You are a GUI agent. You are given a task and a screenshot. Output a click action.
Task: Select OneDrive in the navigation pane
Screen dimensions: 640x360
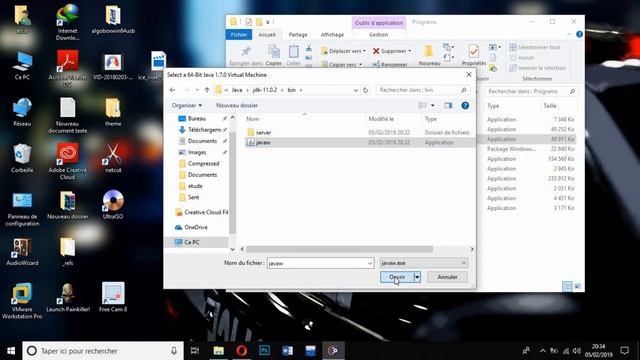(191, 227)
